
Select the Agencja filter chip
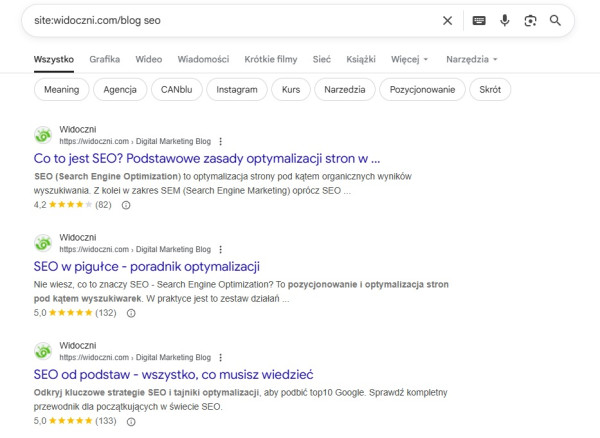[121, 90]
